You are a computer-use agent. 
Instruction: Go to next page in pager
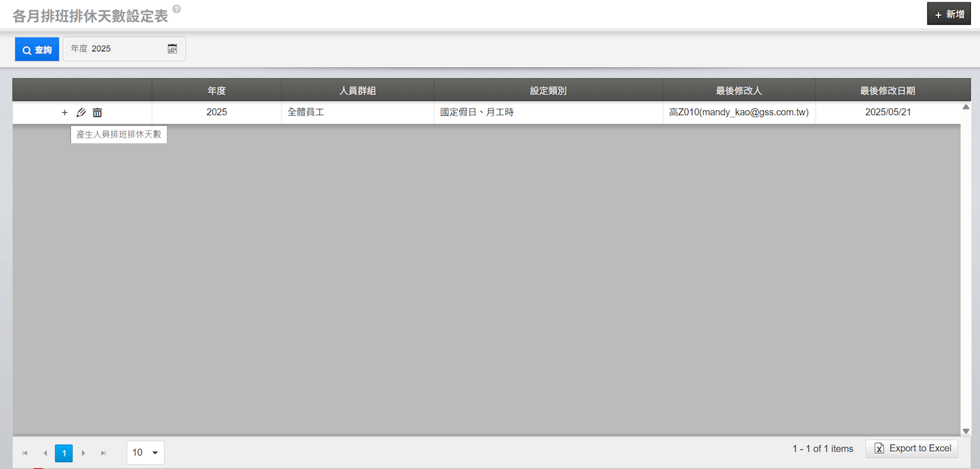(83, 453)
